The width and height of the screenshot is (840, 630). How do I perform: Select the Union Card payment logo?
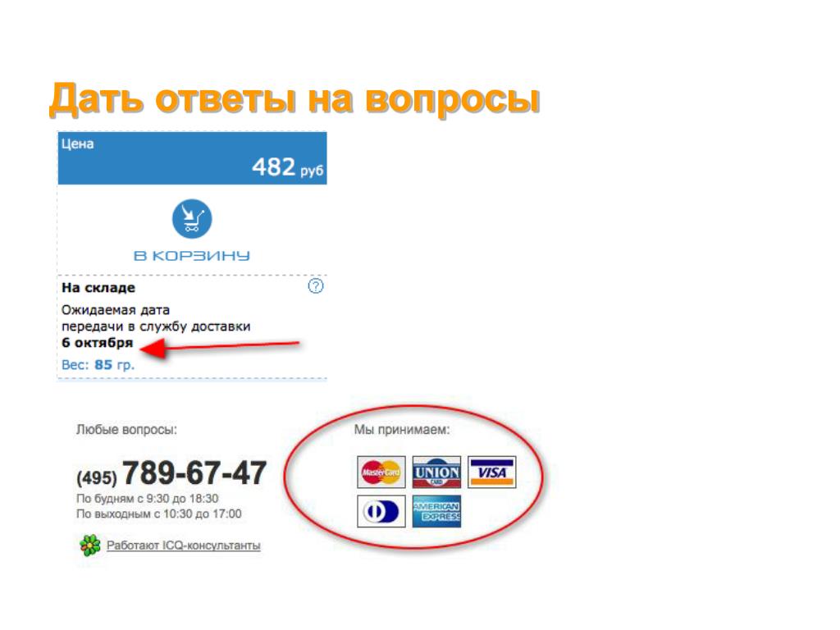[x=436, y=472]
